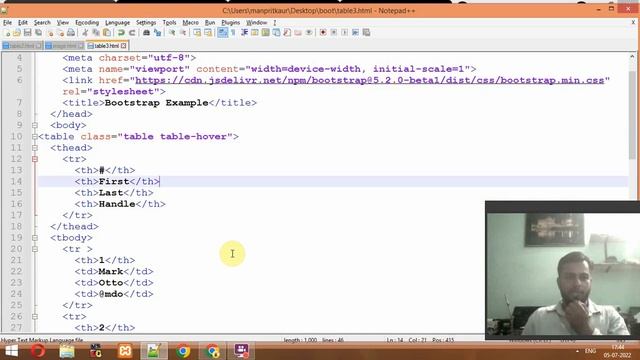This screenshot has height=360, width=640.
Task: Click the vertical scrollbar thumb in the editor
Action: click(632, 115)
